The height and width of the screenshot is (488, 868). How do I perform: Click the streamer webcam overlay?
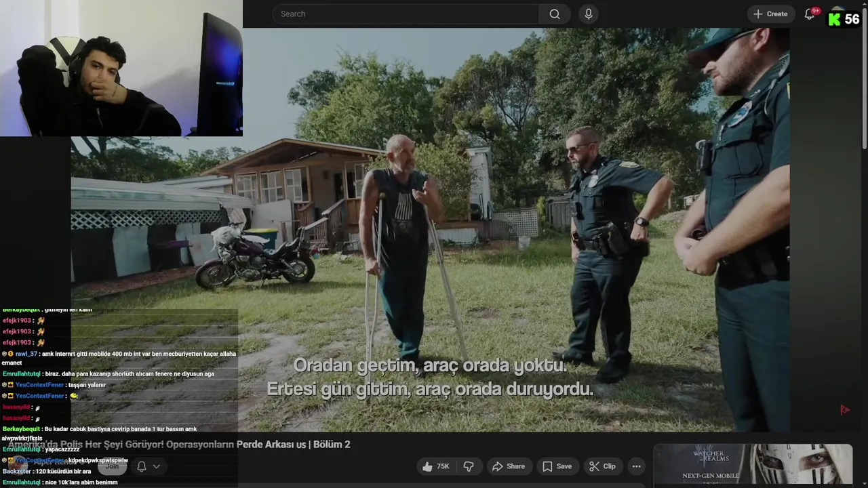[x=121, y=68]
